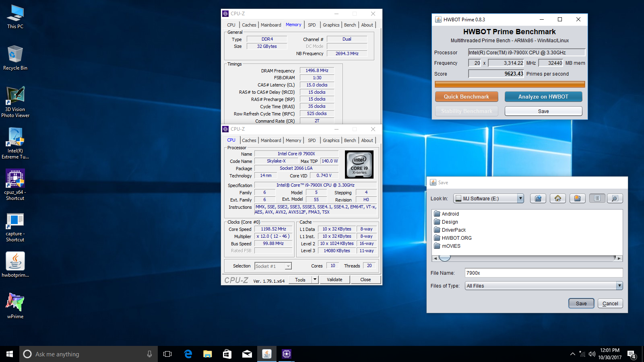644x362 pixels.
Task: Switch to CPU-Z taskbar icon
Action: tap(287, 354)
